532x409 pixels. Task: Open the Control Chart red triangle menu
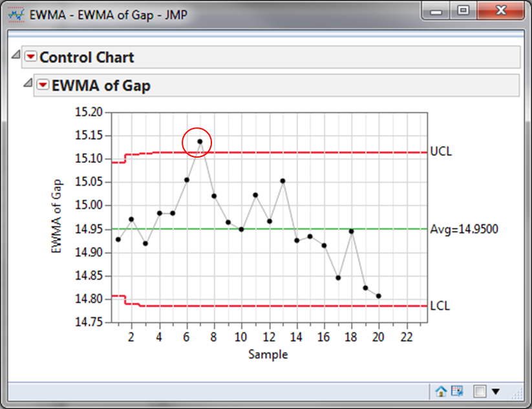click(30, 57)
